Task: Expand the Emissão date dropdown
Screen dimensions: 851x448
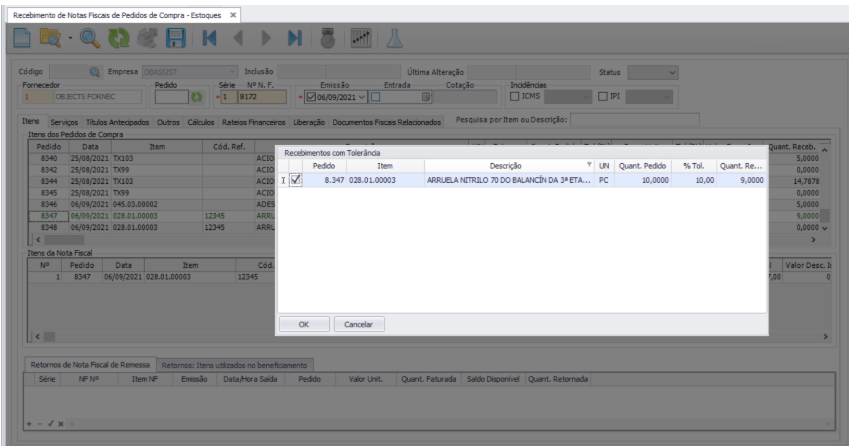Action: (x=362, y=96)
